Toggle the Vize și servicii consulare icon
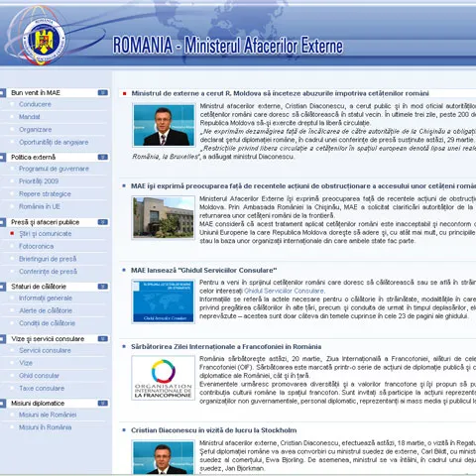 (x=103, y=339)
